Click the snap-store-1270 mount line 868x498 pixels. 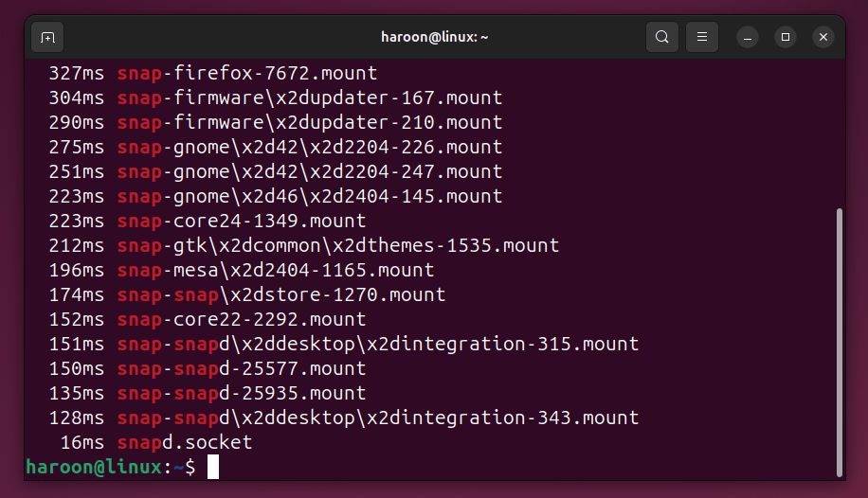point(281,294)
